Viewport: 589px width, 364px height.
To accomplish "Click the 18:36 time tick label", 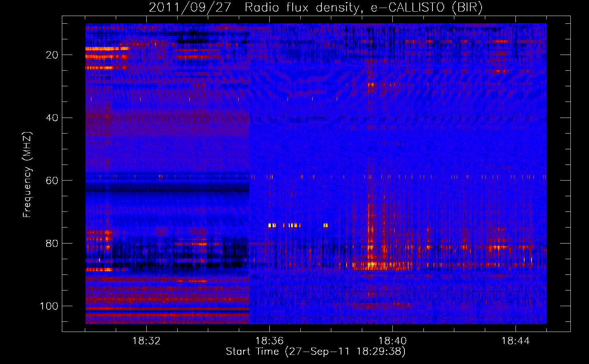I will coord(270,341).
